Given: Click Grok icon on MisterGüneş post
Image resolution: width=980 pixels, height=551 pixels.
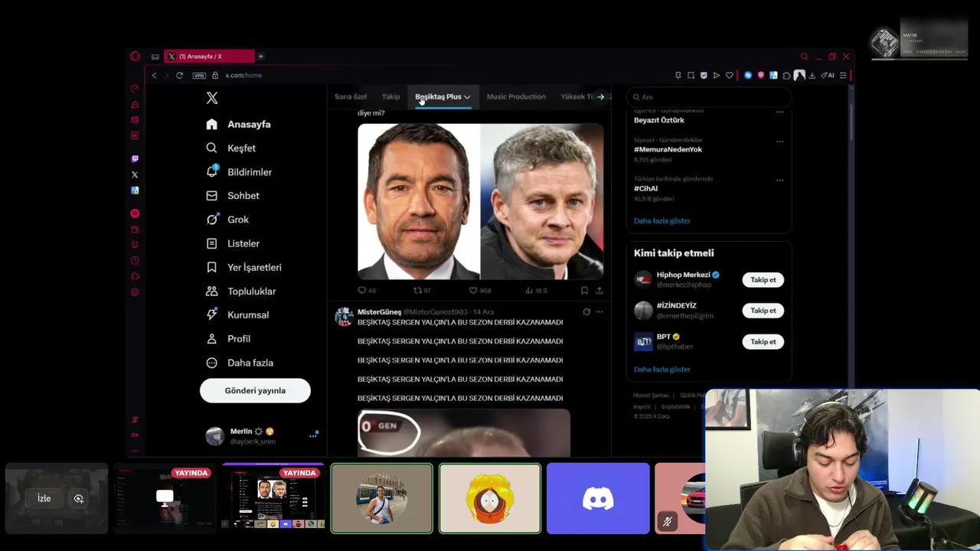Looking at the screenshot, I should coord(586,311).
